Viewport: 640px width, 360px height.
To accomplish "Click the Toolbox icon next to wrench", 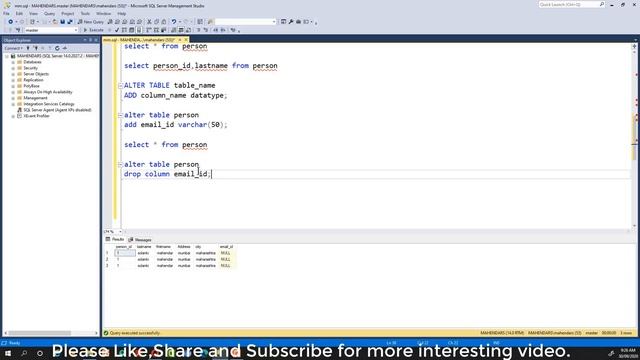I will [298, 22].
